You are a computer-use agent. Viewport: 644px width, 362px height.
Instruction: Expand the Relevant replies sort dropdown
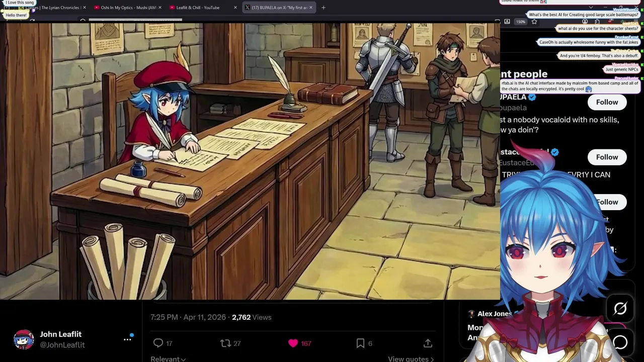coord(168,358)
